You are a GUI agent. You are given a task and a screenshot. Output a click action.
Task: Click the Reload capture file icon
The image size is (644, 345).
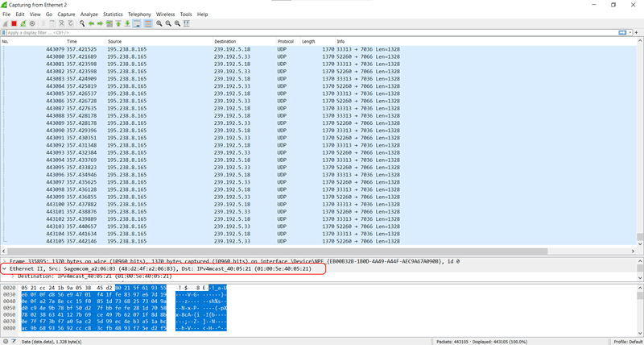click(x=70, y=23)
